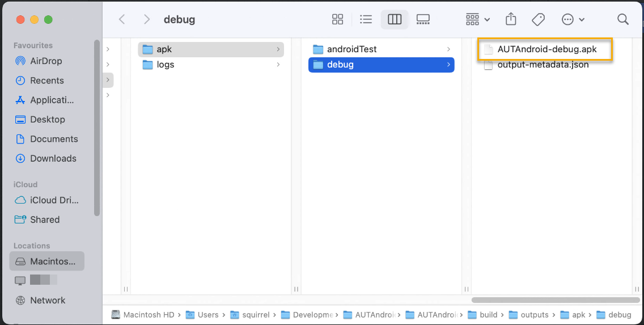Select the AUTAndroid-debug.apk file
Image resolution: width=644 pixels, height=325 pixels.
click(x=546, y=49)
